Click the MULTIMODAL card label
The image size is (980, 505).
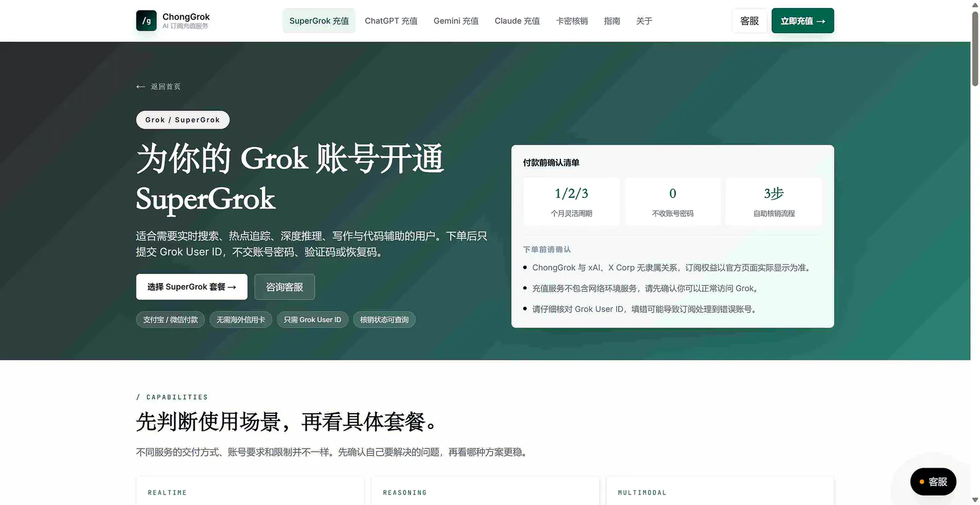coord(643,493)
